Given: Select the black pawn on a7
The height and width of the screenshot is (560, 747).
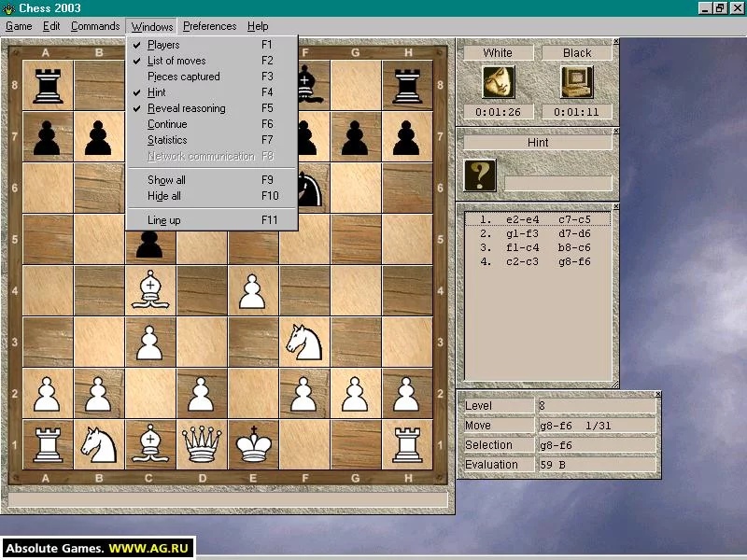Looking at the screenshot, I should point(47,137).
